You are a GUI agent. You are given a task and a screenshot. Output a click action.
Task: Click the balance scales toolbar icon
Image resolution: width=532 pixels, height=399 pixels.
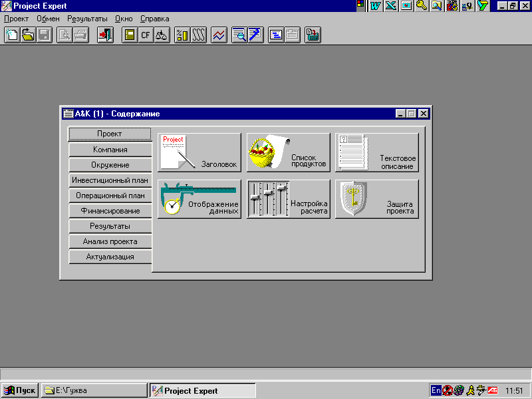point(162,35)
